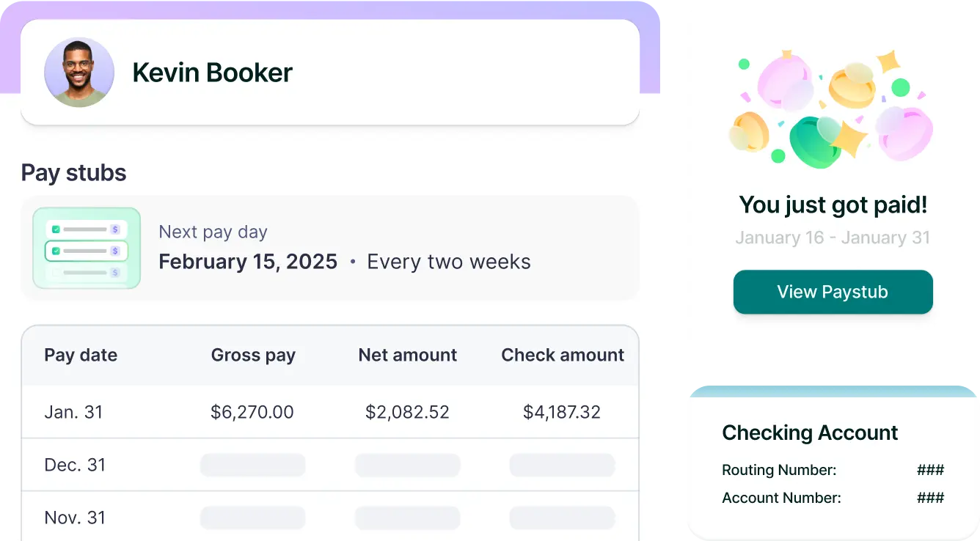
Task: Check the faded unchecked third checkbox
Action: (x=56, y=273)
